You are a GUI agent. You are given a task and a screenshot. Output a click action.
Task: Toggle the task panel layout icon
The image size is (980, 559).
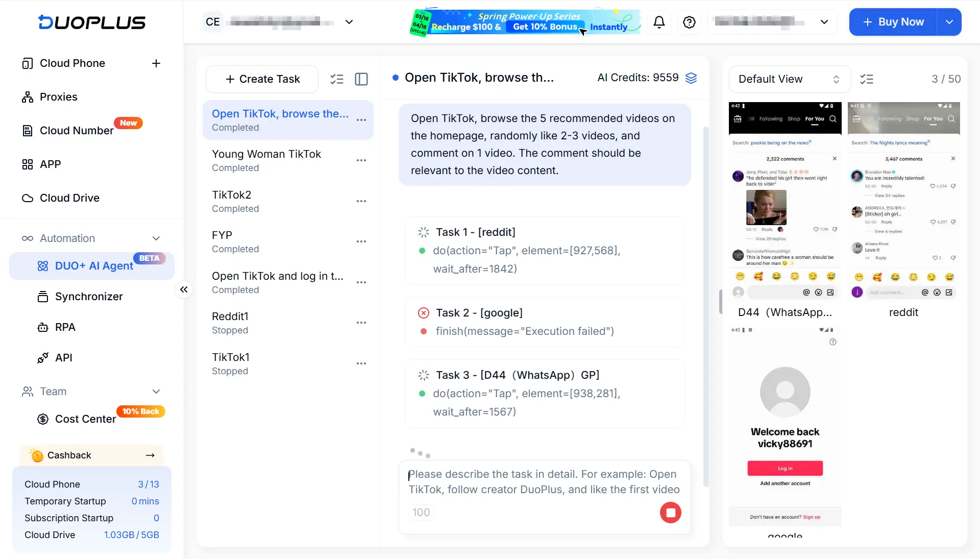(x=361, y=79)
